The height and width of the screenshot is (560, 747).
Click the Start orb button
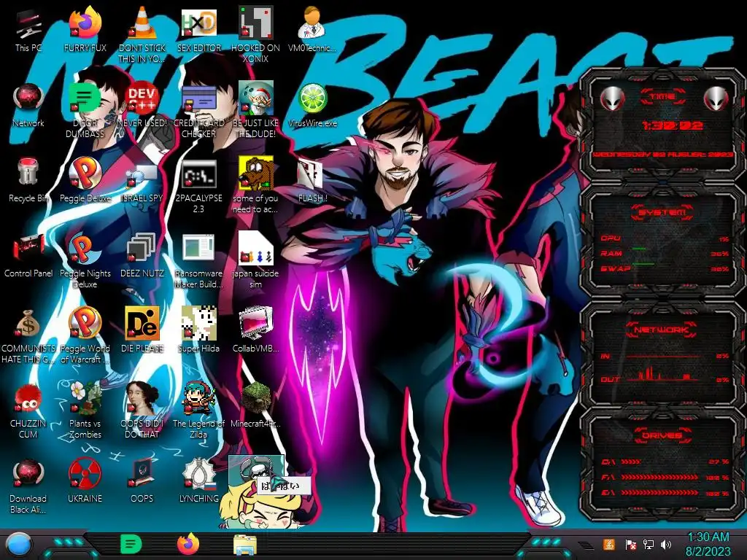pyautogui.click(x=19, y=545)
